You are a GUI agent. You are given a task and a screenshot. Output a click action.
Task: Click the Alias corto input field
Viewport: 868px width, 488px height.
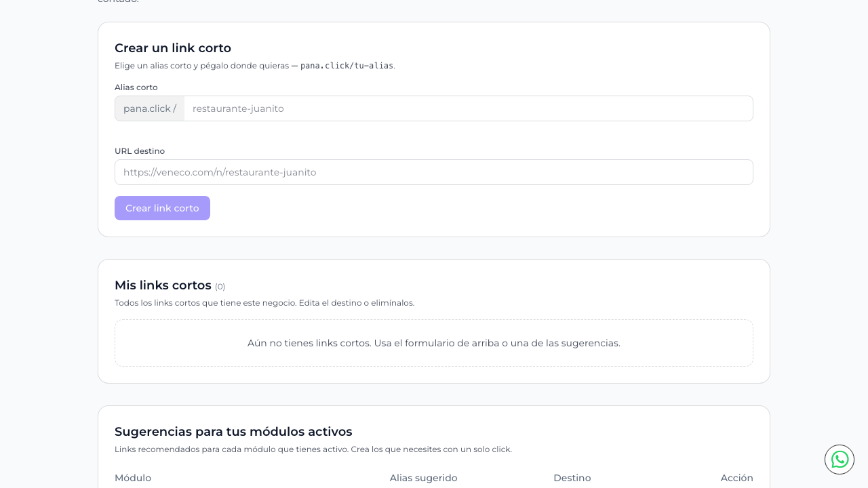pos(468,108)
